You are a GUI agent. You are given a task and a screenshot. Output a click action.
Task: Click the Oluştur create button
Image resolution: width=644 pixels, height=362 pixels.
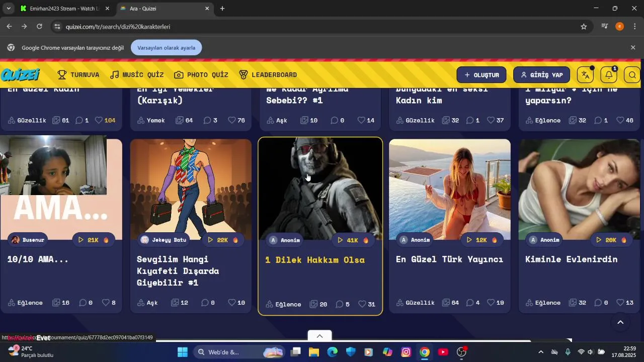point(481,75)
